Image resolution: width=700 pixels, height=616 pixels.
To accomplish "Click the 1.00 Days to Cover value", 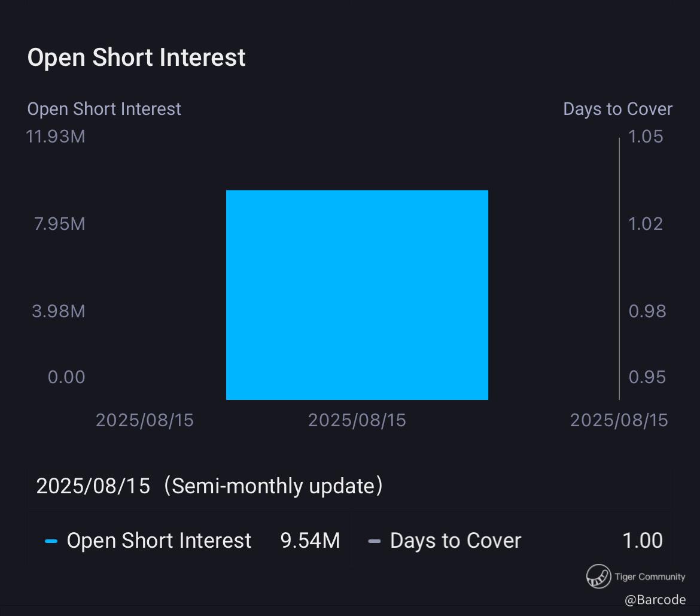I will [x=643, y=541].
